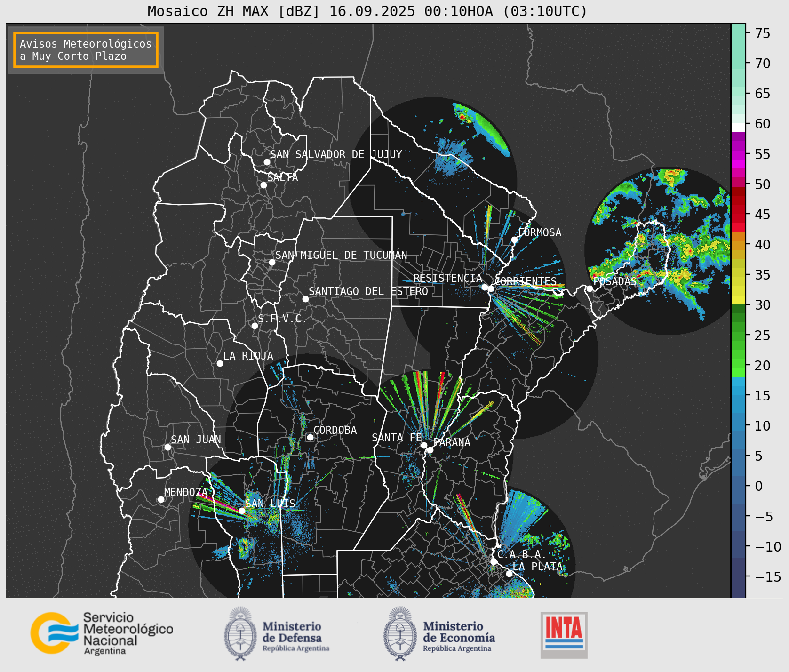
Task: Select the FORMOSA city marker
Action: pos(515,240)
